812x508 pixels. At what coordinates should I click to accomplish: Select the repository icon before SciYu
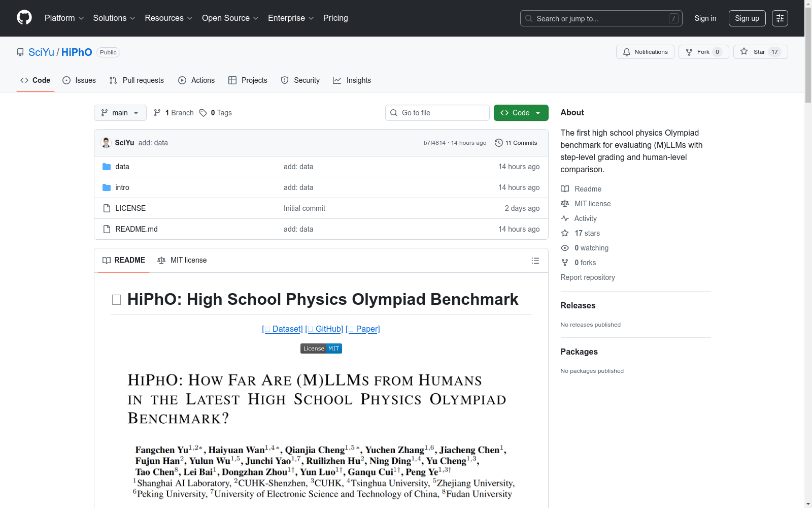tap(20, 52)
